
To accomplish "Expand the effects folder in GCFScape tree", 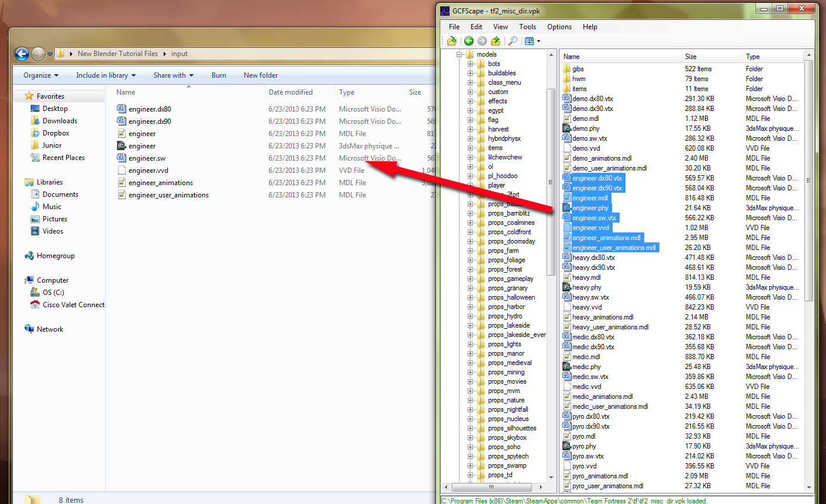I will click(x=471, y=101).
